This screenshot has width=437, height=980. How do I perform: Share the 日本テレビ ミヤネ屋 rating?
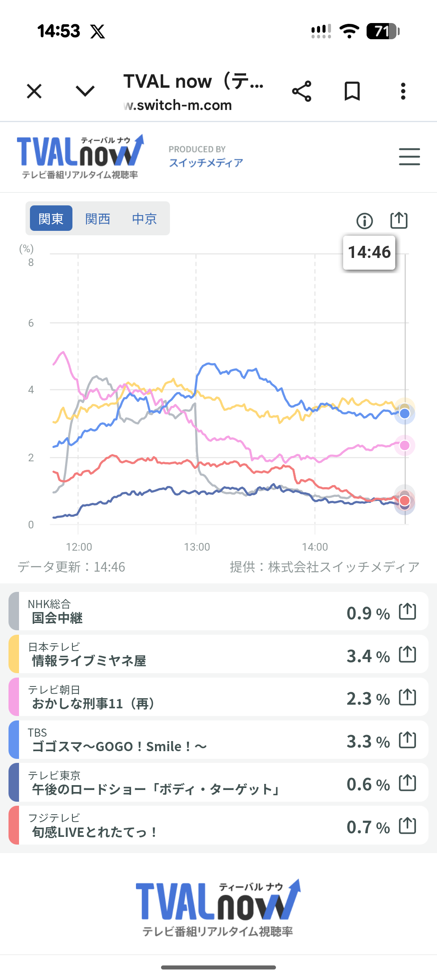(x=407, y=654)
